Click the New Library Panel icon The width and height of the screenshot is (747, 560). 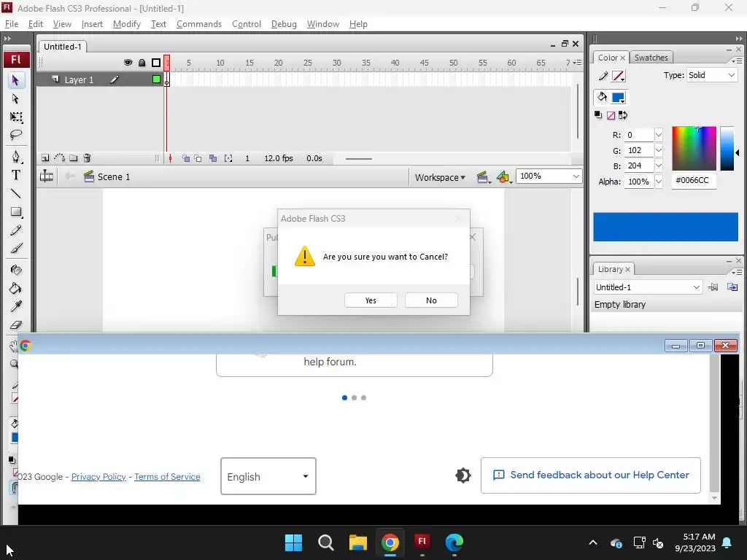click(x=732, y=287)
